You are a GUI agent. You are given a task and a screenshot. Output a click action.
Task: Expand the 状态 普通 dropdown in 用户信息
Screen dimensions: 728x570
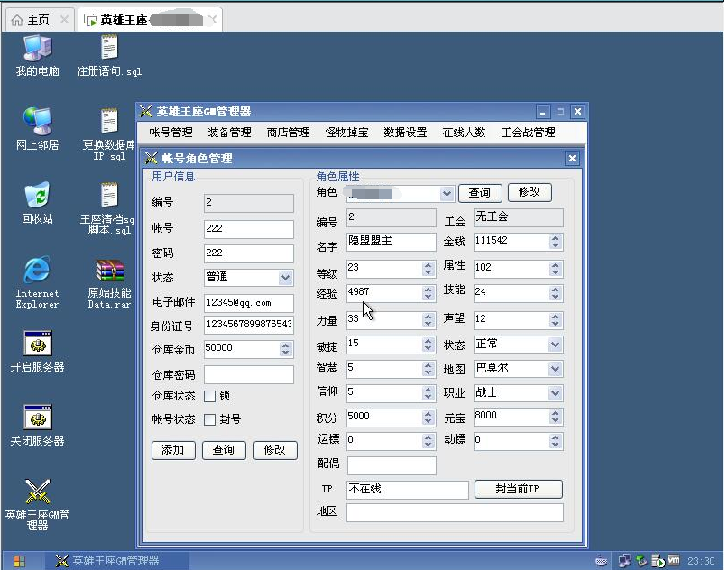point(285,278)
